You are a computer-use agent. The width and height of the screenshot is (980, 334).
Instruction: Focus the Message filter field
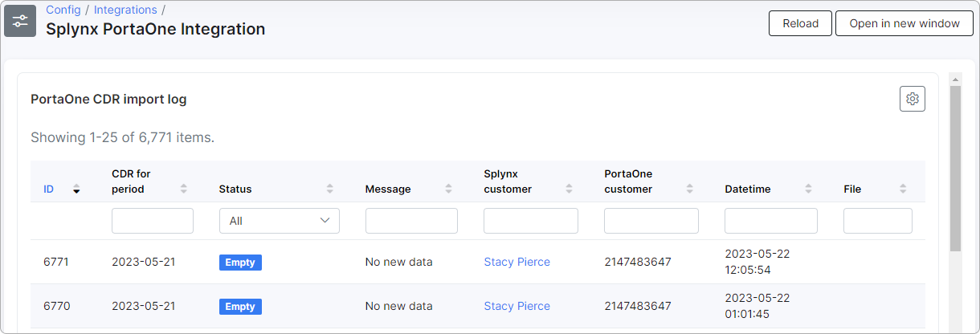[411, 221]
